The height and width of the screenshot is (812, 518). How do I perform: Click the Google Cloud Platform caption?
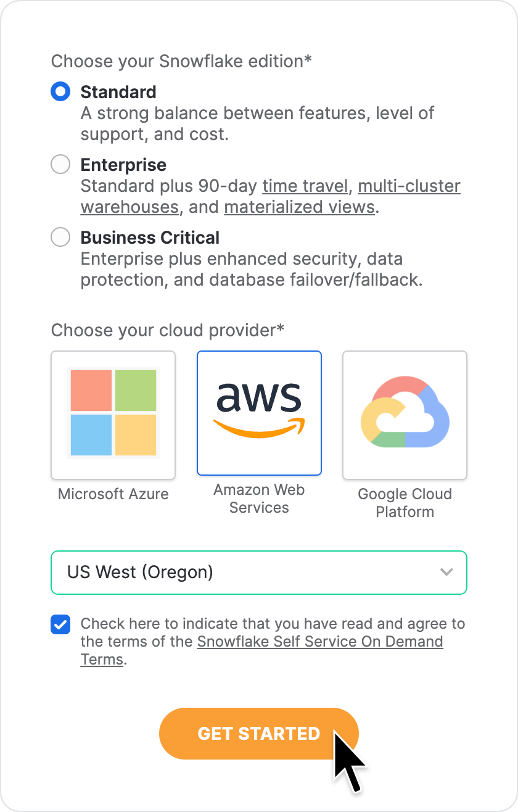tap(405, 503)
